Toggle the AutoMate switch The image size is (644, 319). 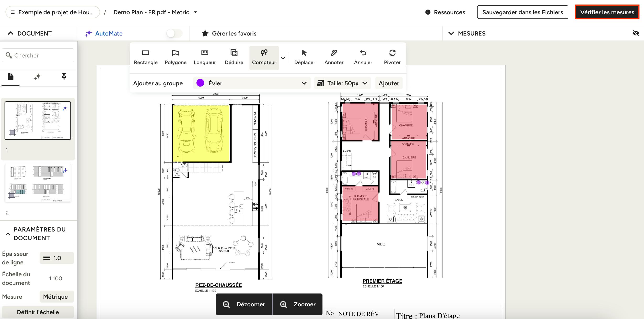coord(174,33)
